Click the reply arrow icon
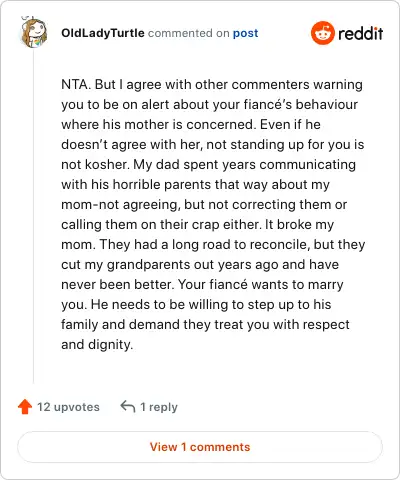 coord(128,406)
